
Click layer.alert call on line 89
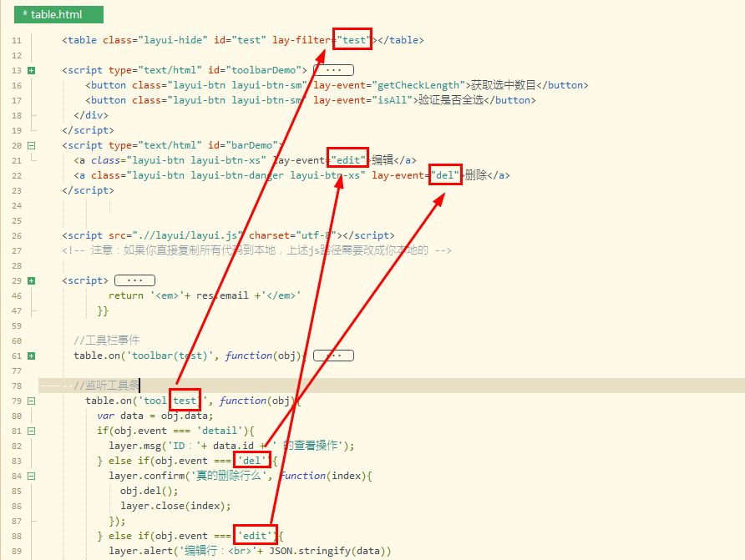[250, 551]
